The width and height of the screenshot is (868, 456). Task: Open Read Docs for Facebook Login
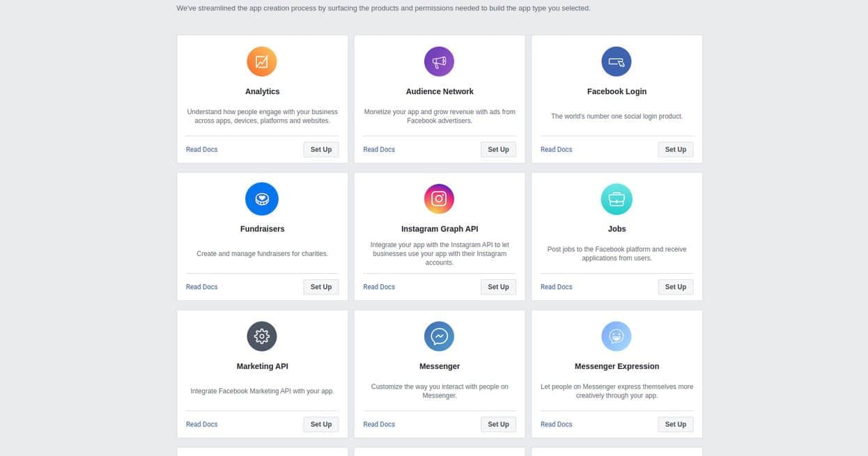point(557,149)
